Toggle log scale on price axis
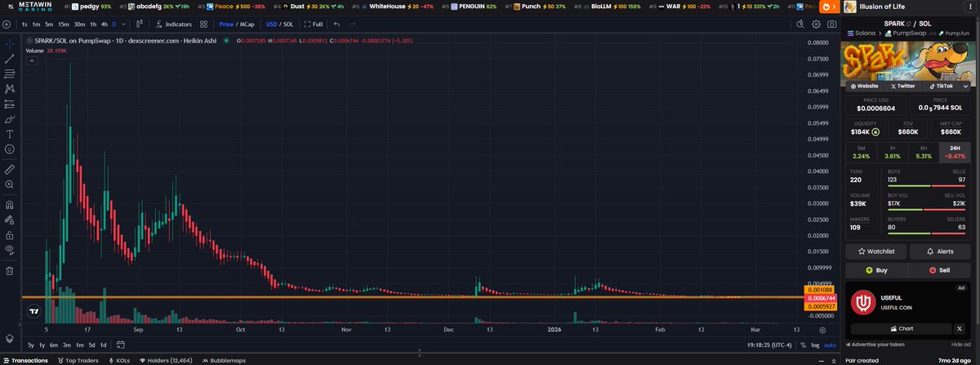 (815, 345)
